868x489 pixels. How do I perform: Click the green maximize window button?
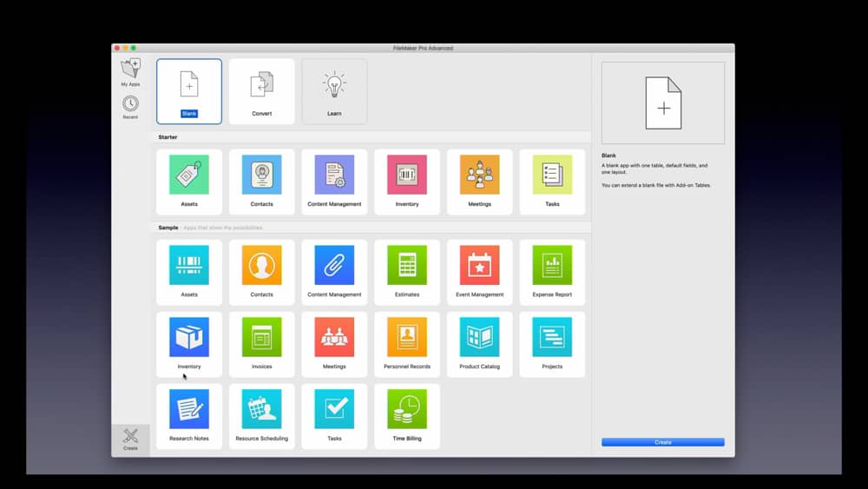coord(134,48)
